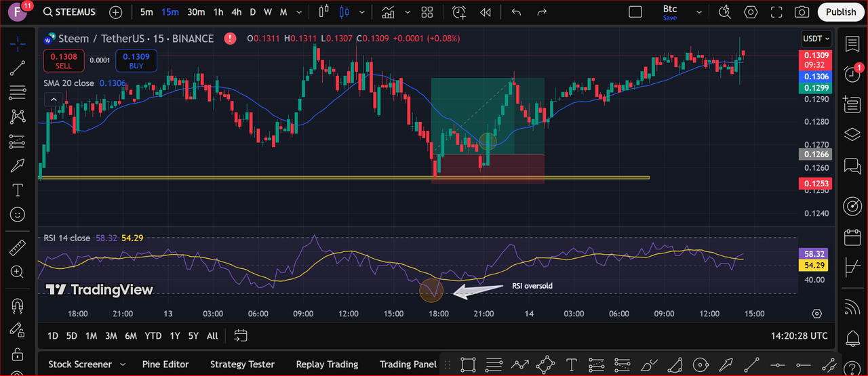The image size is (868, 376).
Task: Open time axis settings gear icon
Action: 816,314
